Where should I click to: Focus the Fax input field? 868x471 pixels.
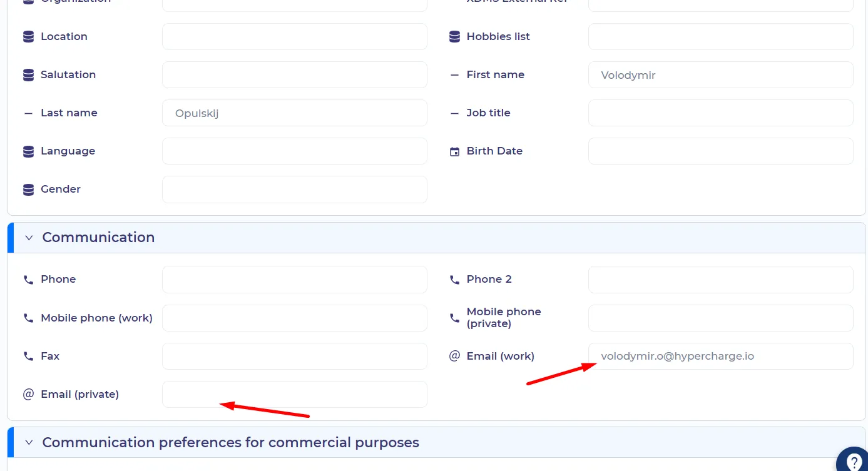295,357
